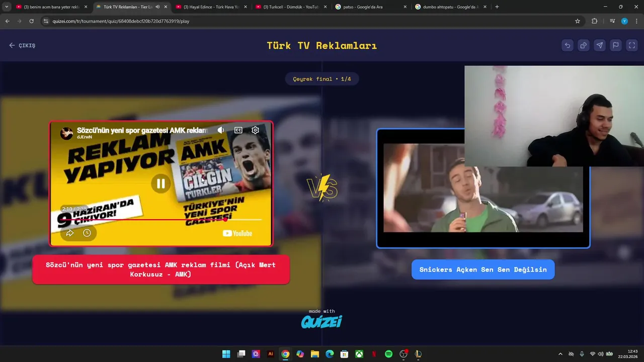The width and height of the screenshot is (644, 362).
Task: Share the YouTube video via arrow icon
Action: 70,233
